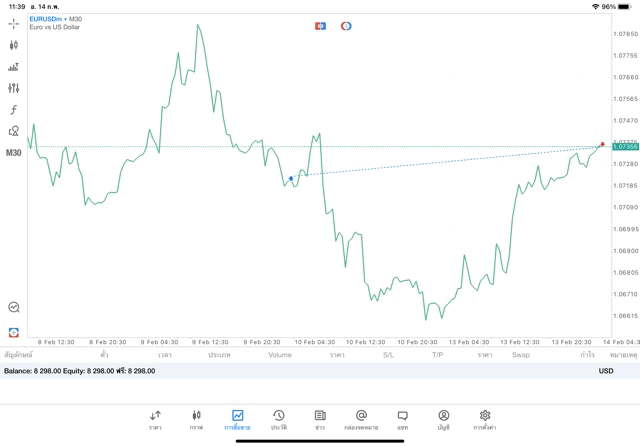Open the M30 timeframe selector
Screen dimensions: 640x447
14,153
